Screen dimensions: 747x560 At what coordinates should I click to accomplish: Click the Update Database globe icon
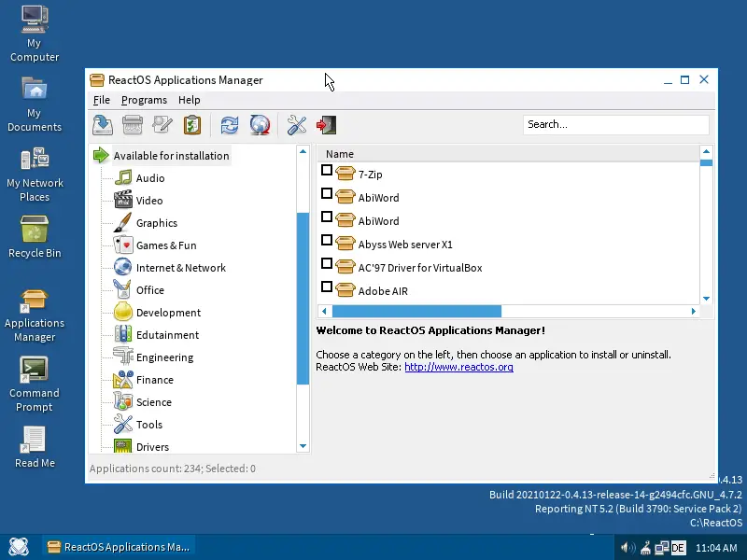coord(260,125)
